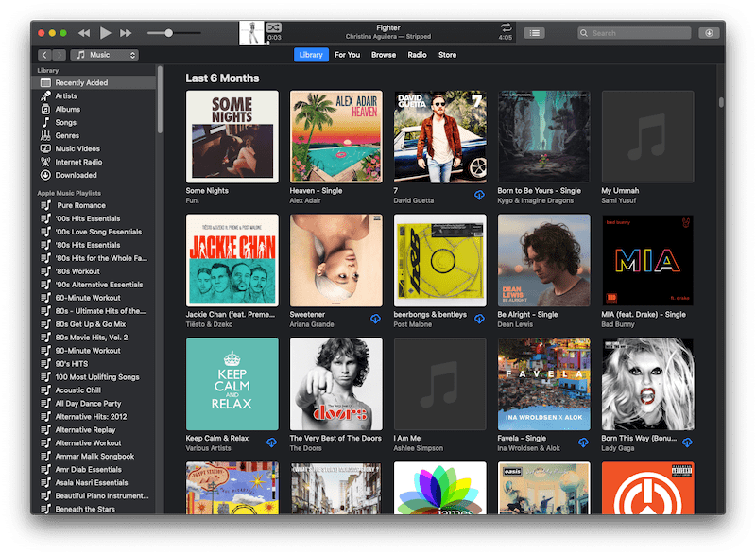Click the Born to Be Yours - Single title
This screenshot has height=555, width=756.
[539, 191]
